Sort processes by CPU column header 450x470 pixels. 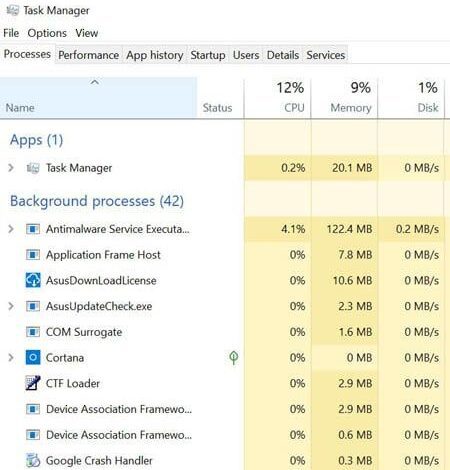[x=277, y=98]
